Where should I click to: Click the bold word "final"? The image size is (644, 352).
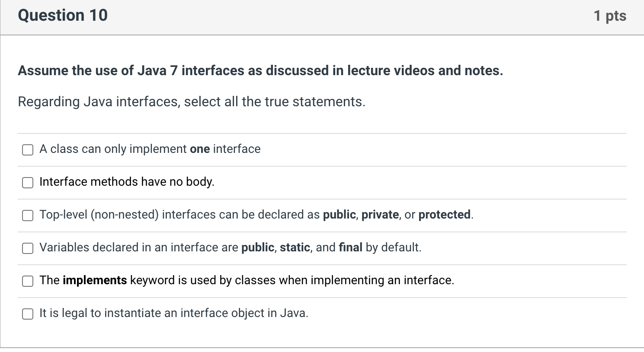[x=350, y=247]
